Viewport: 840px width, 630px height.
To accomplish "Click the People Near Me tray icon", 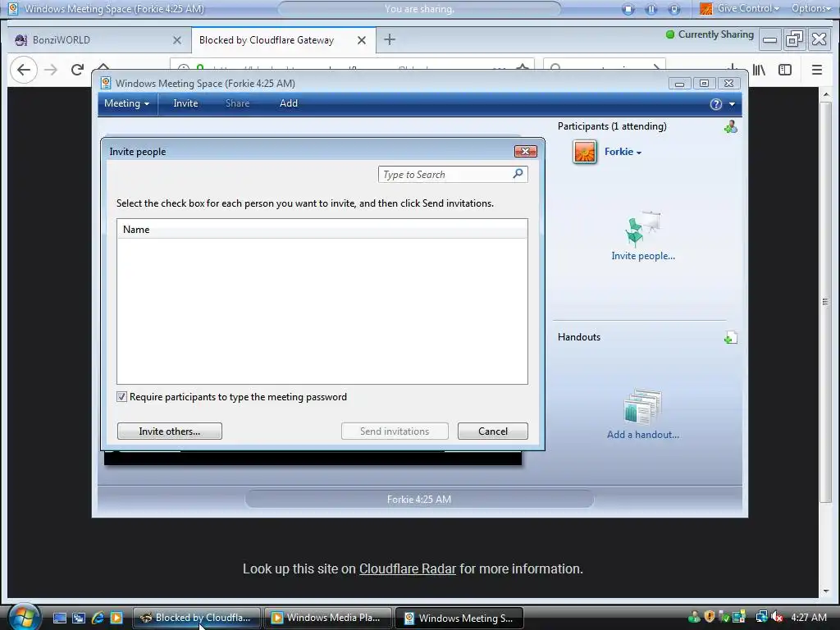I will tap(694, 617).
